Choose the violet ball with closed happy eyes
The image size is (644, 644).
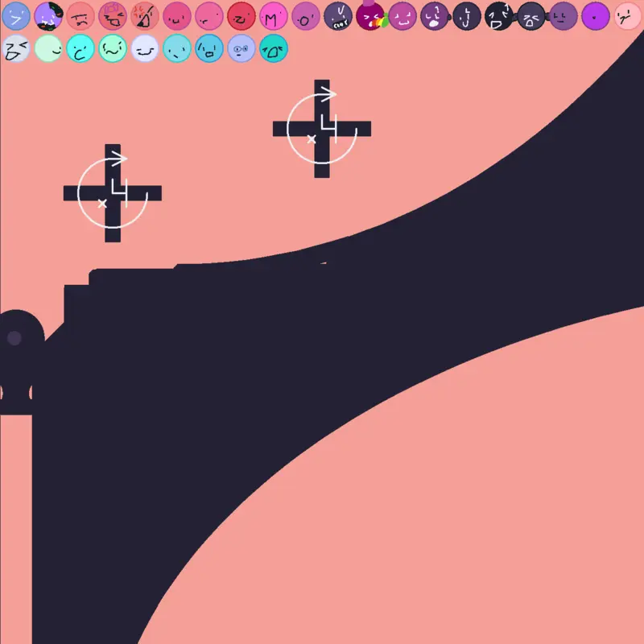point(402,16)
